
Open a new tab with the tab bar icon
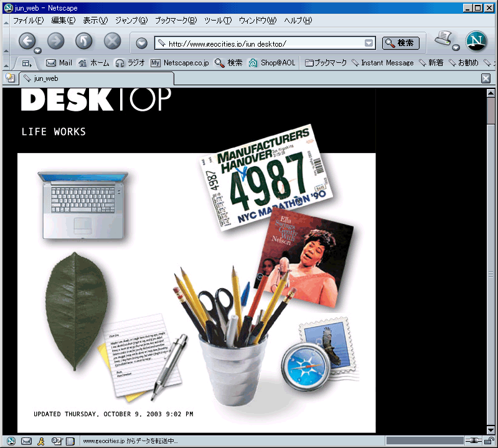tap(10, 78)
